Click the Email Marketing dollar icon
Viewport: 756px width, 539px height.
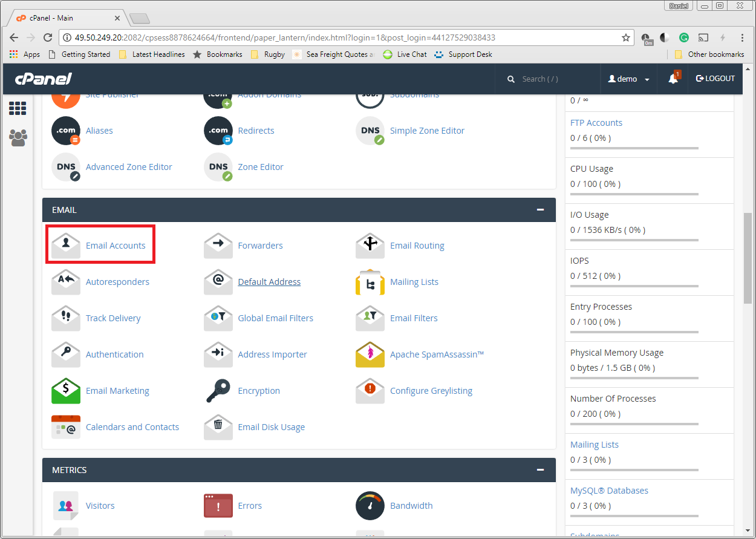coord(66,391)
